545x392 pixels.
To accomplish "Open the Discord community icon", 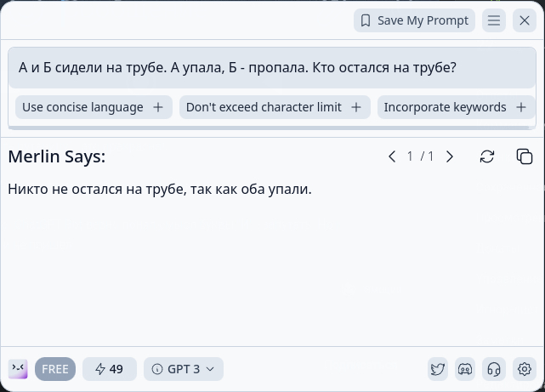I will click(465, 369).
